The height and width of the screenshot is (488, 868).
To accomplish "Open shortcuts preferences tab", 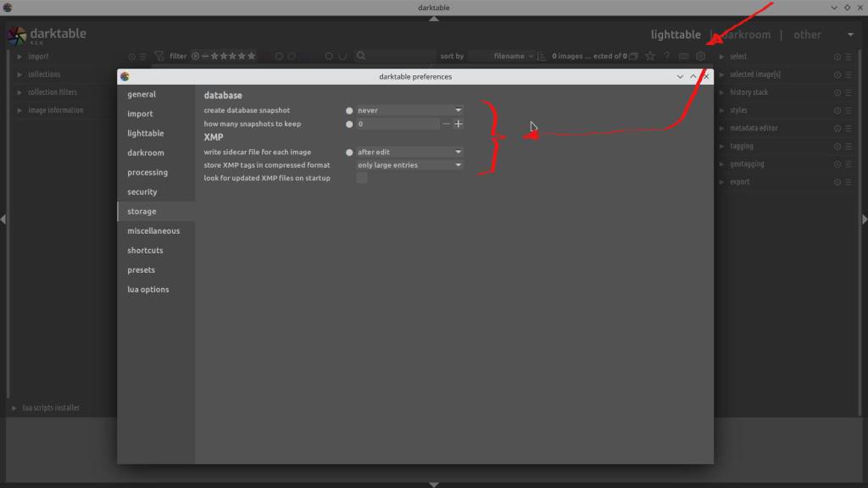I will 156,250.
